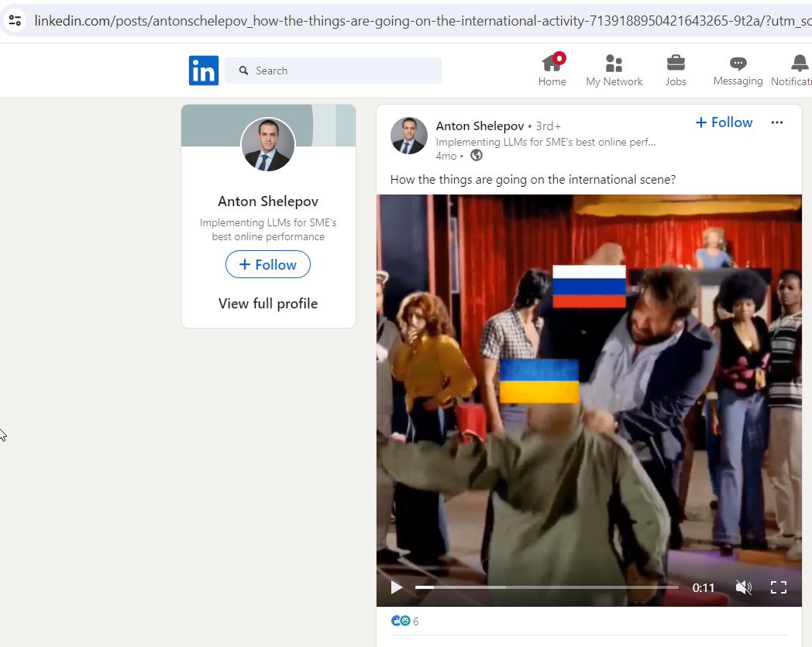Click the search magnifier icon
The width and height of the screenshot is (812, 647).
[x=243, y=71]
